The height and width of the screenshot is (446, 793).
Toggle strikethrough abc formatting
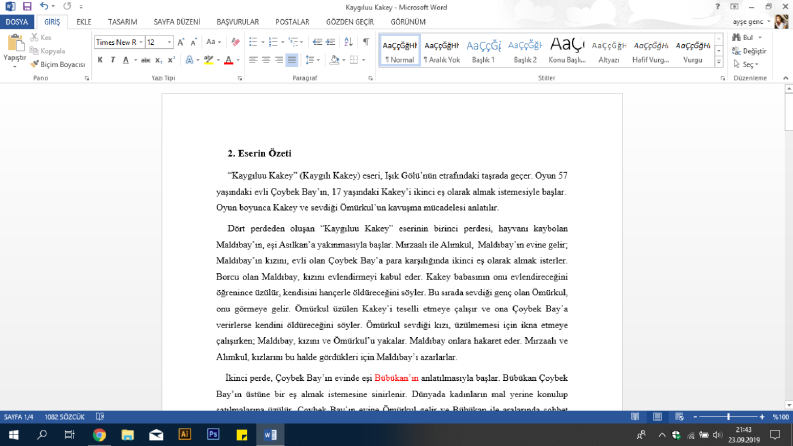click(x=146, y=60)
